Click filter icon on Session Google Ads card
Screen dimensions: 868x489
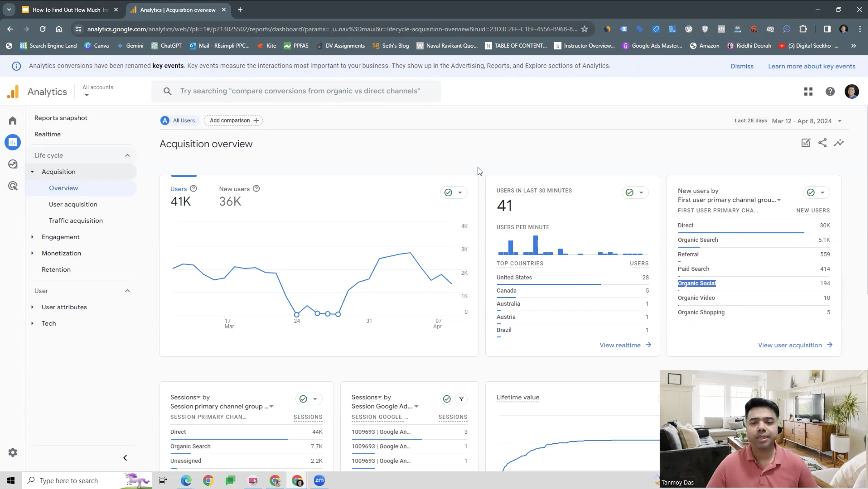pyautogui.click(x=461, y=399)
